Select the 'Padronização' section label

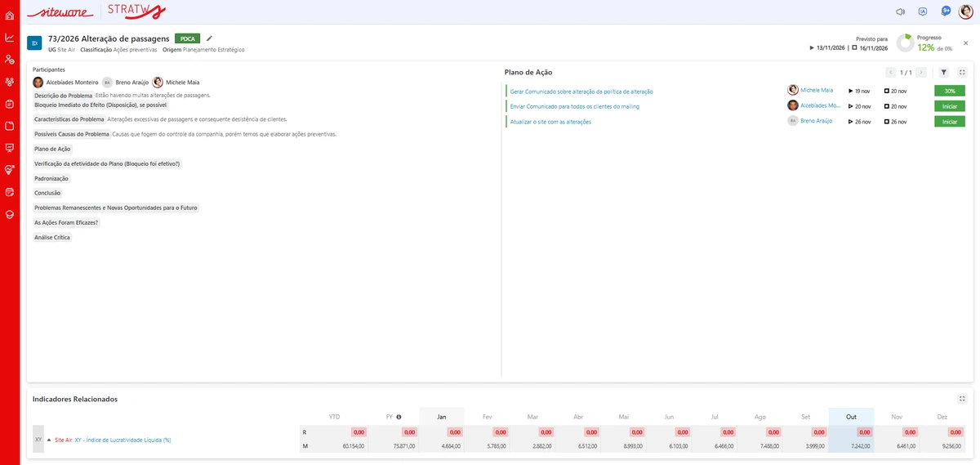click(51, 178)
